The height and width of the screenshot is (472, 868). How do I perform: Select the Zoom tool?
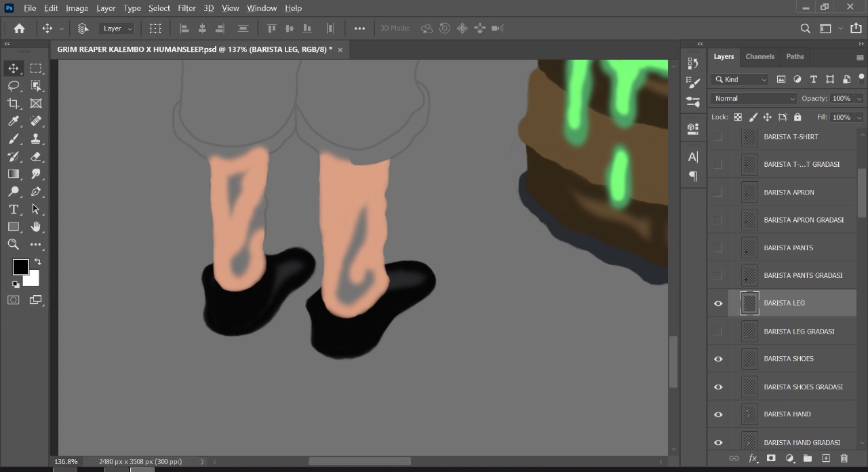[14, 245]
